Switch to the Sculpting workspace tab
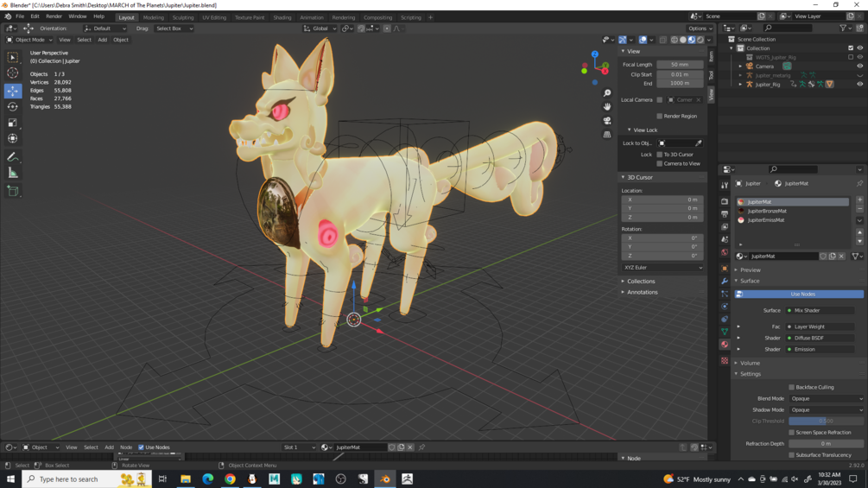 (x=183, y=17)
